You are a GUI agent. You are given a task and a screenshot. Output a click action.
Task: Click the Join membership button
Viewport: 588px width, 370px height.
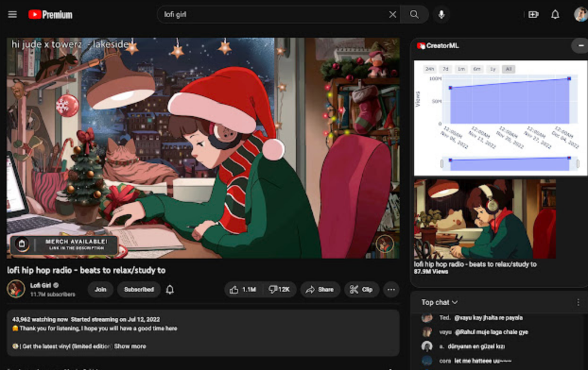(100, 290)
